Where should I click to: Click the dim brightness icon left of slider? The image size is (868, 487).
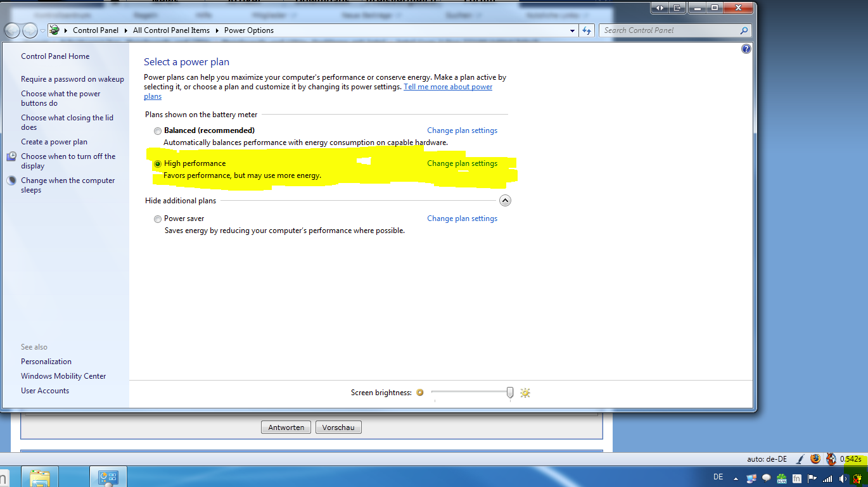tap(419, 393)
